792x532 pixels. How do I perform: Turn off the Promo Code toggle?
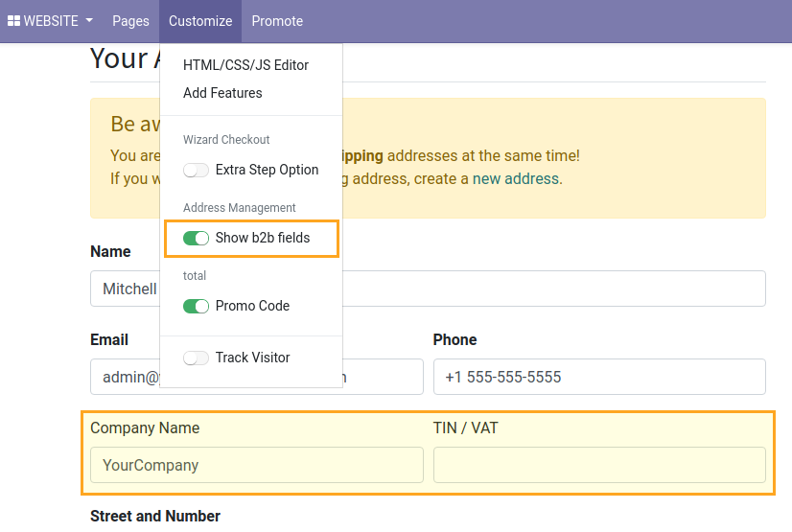(197, 306)
